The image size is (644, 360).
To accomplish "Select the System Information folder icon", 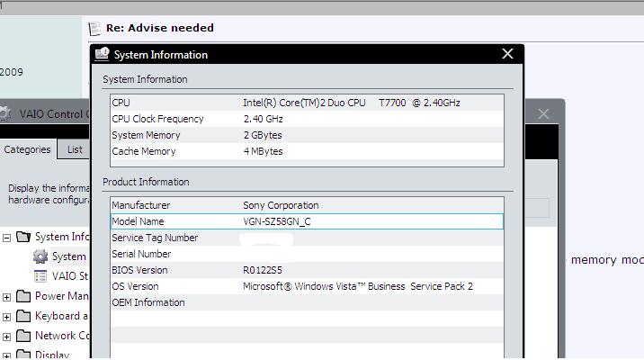I will [x=23, y=237].
